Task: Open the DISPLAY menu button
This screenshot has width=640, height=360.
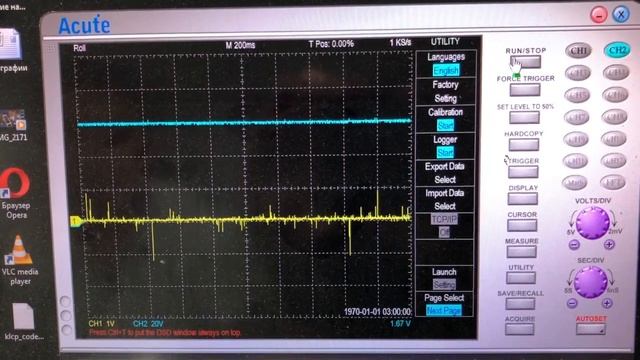Action: click(522, 199)
